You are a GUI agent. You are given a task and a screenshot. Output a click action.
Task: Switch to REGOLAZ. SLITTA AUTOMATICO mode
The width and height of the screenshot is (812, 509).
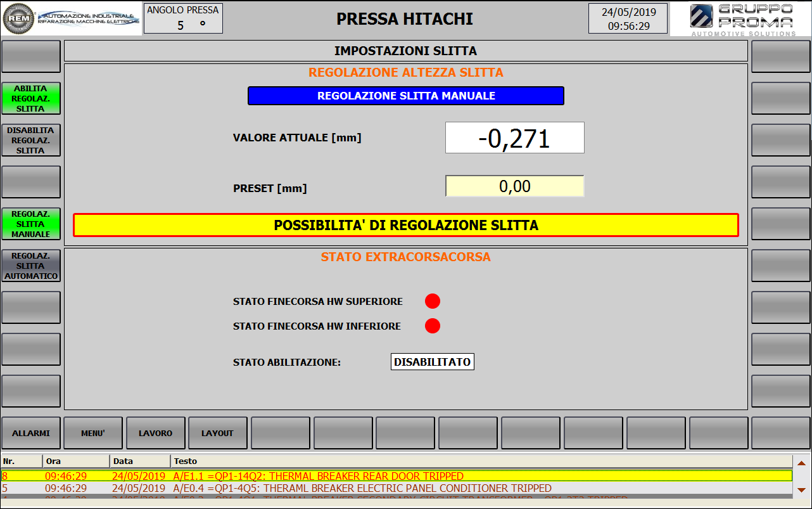[x=31, y=266]
